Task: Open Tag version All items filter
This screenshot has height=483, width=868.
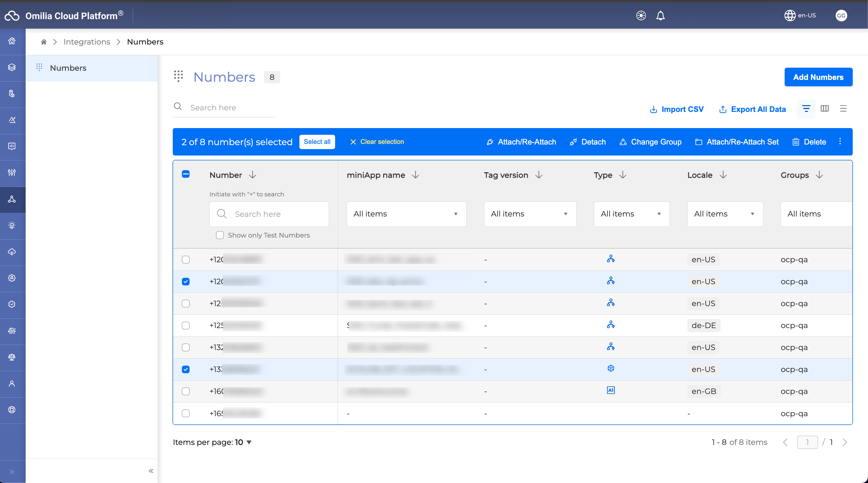Action: 530,214
